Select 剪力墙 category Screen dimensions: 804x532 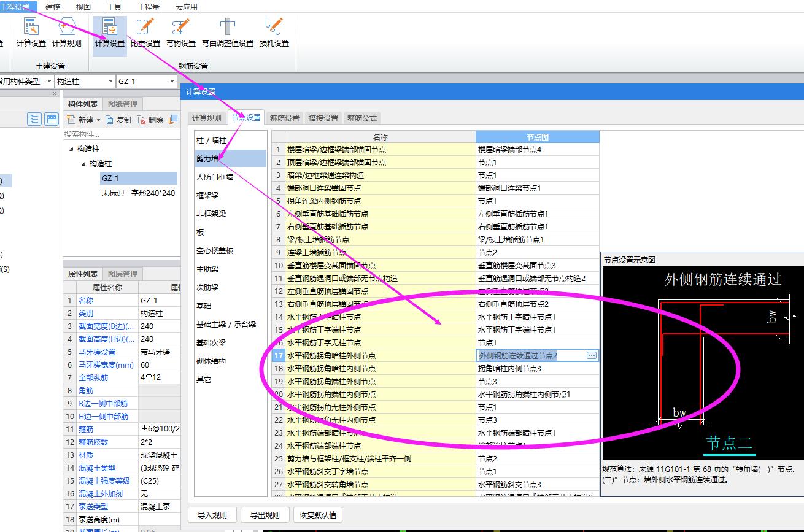[231, 158]
